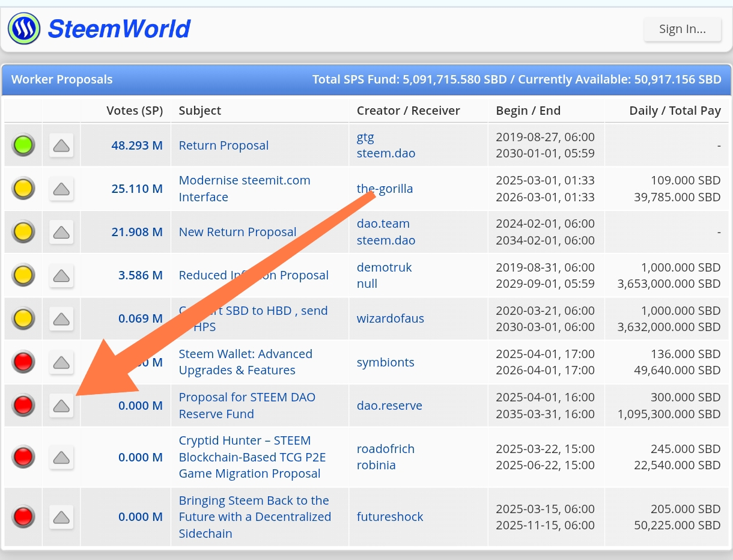Open the null receiver account
Screen dimensions: 733x560
(x=366, y=284)
